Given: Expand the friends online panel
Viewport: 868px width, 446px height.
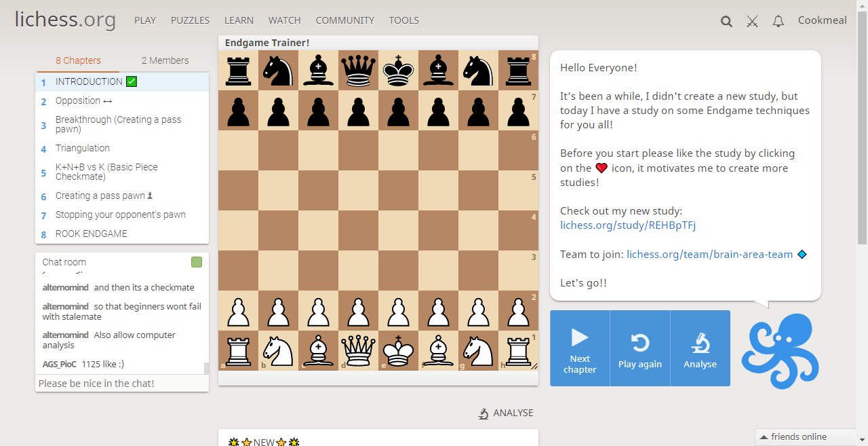Looking at the screenshot, I should click(x=807, y=436).
